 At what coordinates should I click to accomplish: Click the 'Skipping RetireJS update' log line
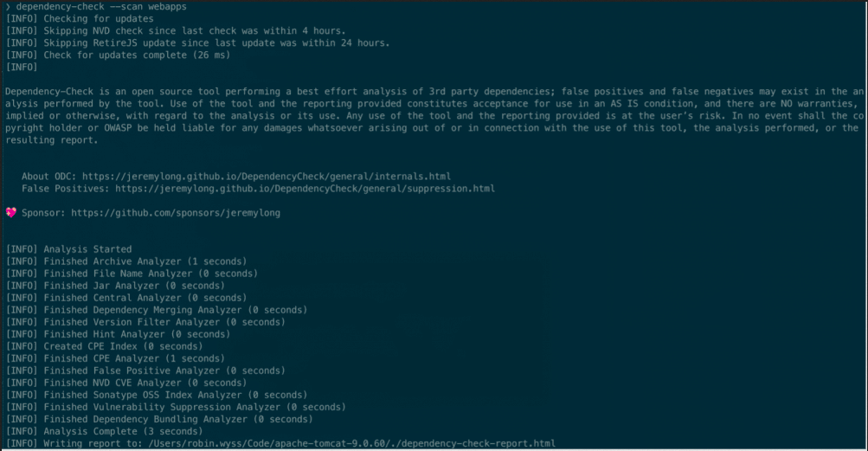pos(197,43)
